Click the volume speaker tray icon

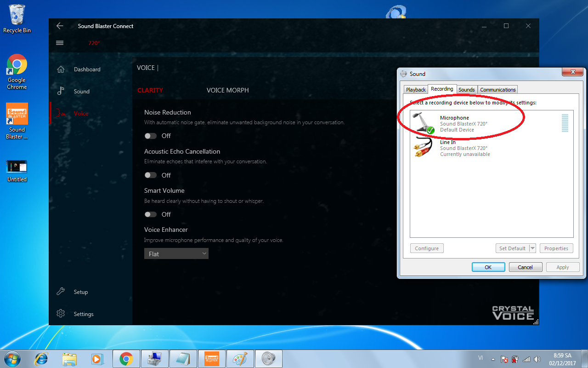(x=537, y=359)
